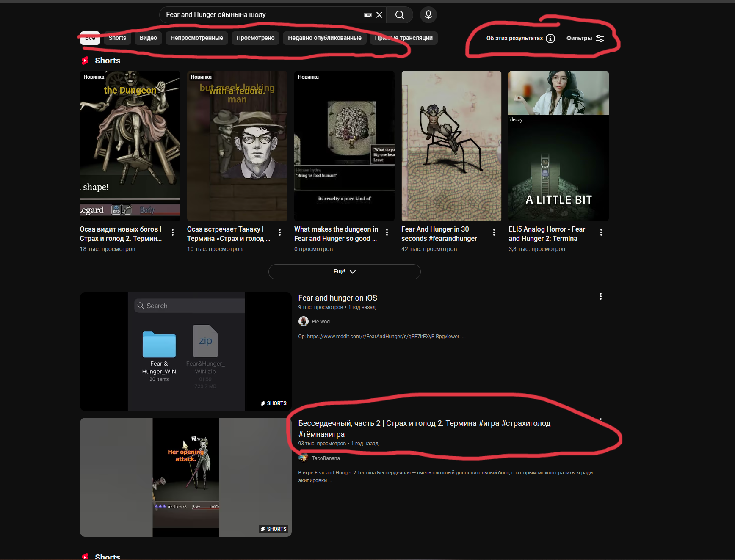Play the spider creature short thumbnail
This screenshot has width=735, height=560.
(451, 146)
